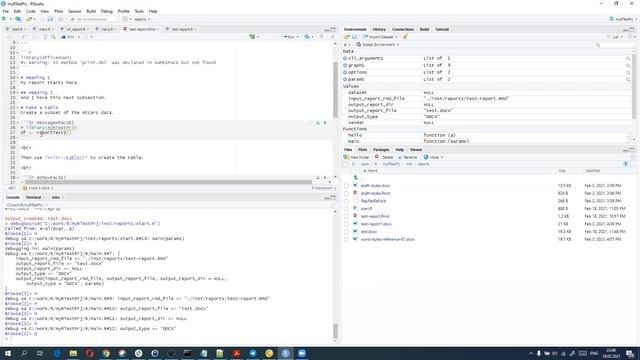This screenshot has width=640, height=360.
Task: Run the current chunk at line 25 with its green arrow
Action: 325,122
